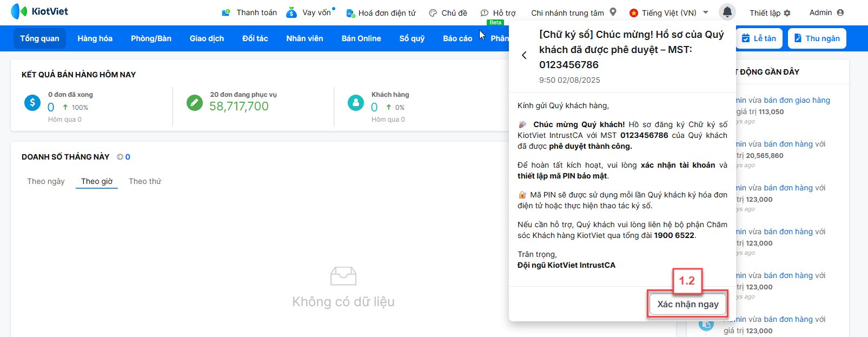The width and height of the screenshot is (868, 337).
Task: Open Admin account menu
Action: [x=820, y=12]
